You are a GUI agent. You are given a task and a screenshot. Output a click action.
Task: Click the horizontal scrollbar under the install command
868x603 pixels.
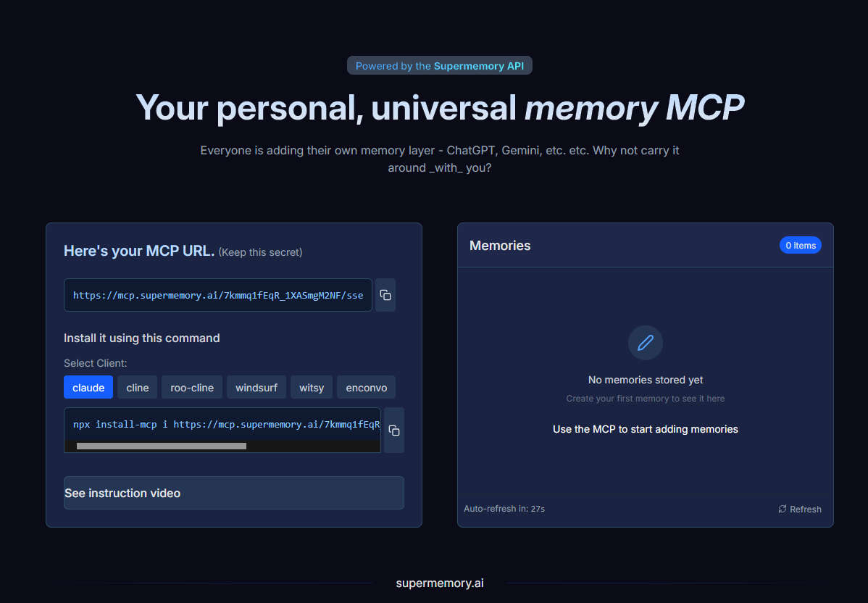161,446
